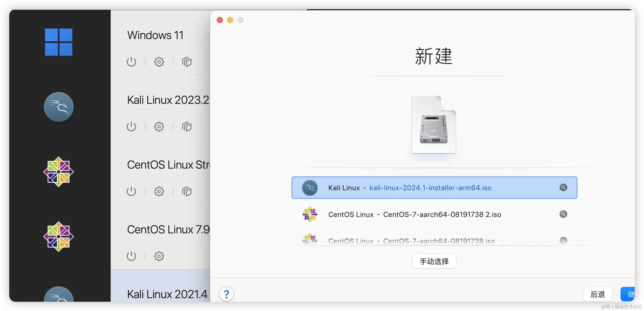
Task: Select kali-linux-2024.1-installer-arm64.iso entry
Action: (430, 188)
